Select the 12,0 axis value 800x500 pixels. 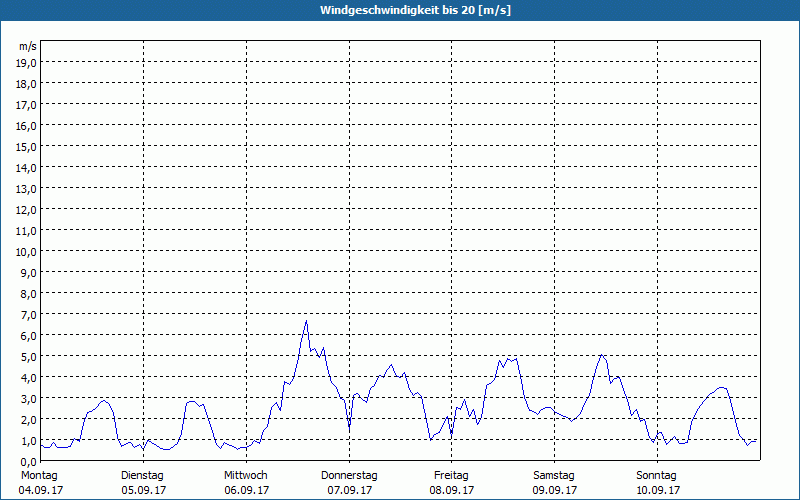point(27,210)
